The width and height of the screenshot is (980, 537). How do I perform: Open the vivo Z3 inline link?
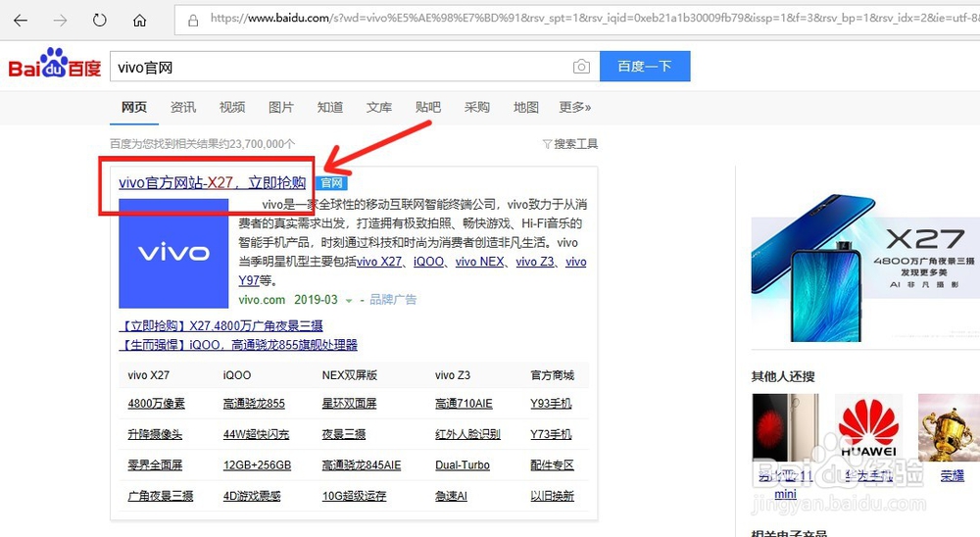click(x=534, y=262)
